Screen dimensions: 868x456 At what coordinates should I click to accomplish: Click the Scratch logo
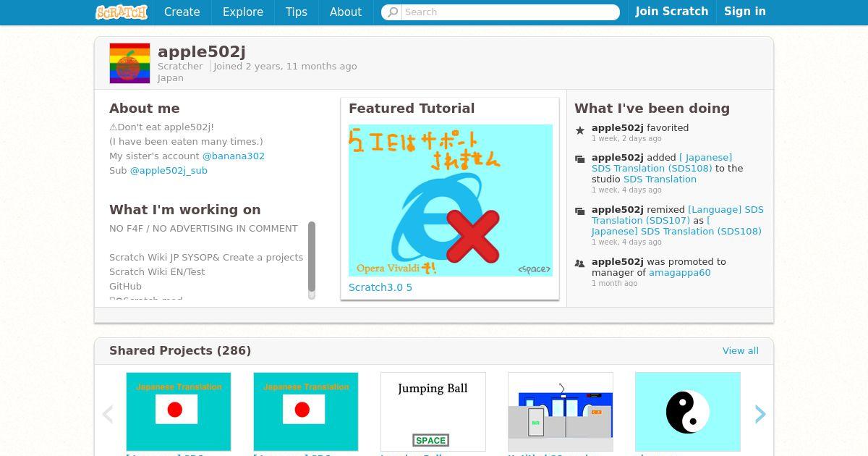tap(122, 12)
